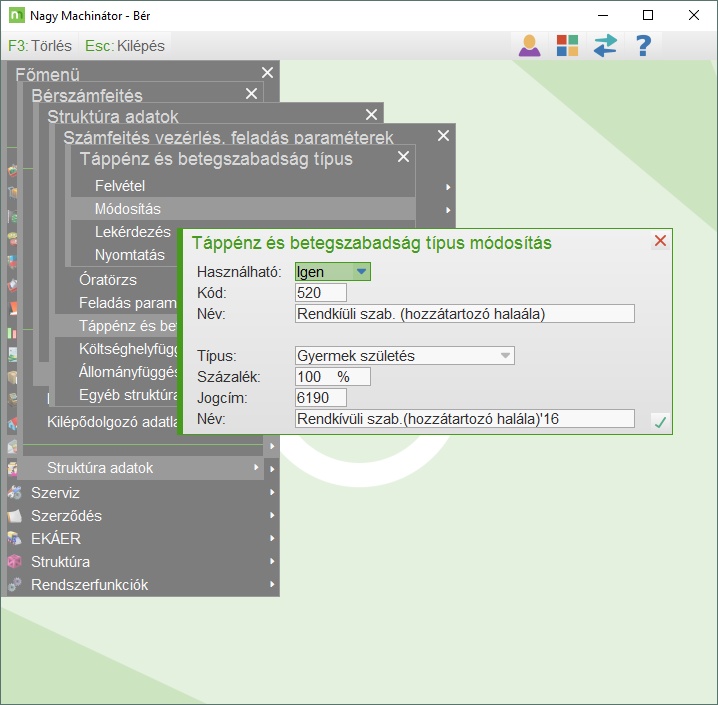Click Esc: Kilépés button
Image resolution: width=718 pixels, height=705 pixels.
(x=125, y=46)
